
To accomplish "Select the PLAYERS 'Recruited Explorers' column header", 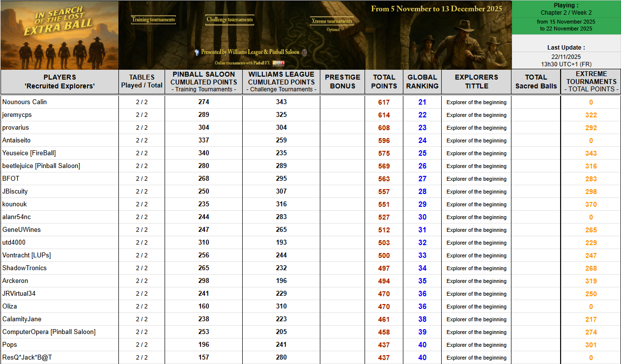I will 59,82.
